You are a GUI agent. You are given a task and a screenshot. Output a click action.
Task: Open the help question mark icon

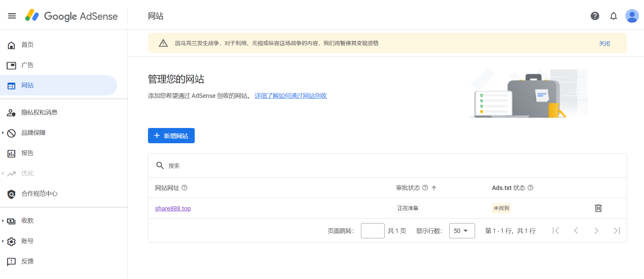[595, 16]
